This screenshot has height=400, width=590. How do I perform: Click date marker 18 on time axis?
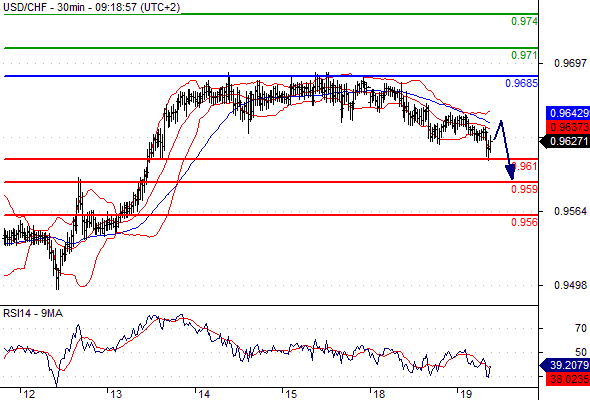click(x=379, y=394)
